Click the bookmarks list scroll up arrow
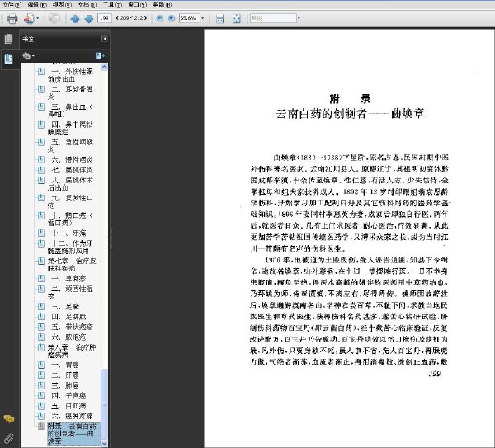The width and height of the screenshot is (495, 448). click(104, 67)
